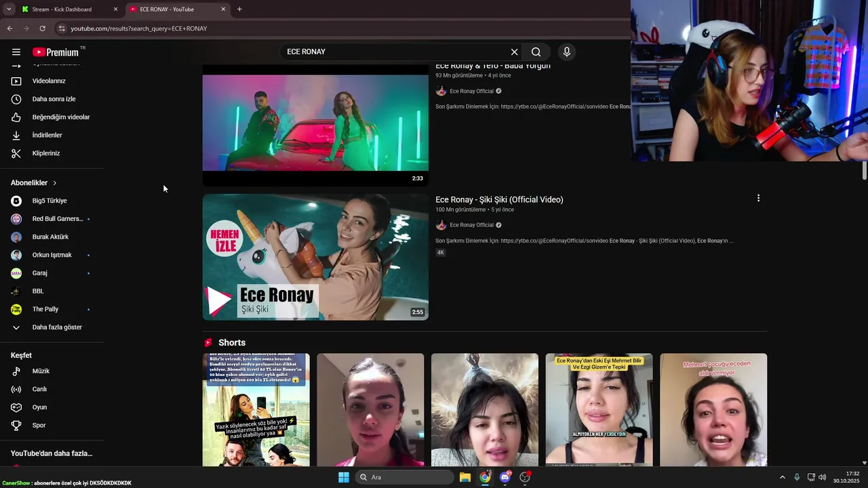Expand the Abonelikler section chevron

coord(55,183)
